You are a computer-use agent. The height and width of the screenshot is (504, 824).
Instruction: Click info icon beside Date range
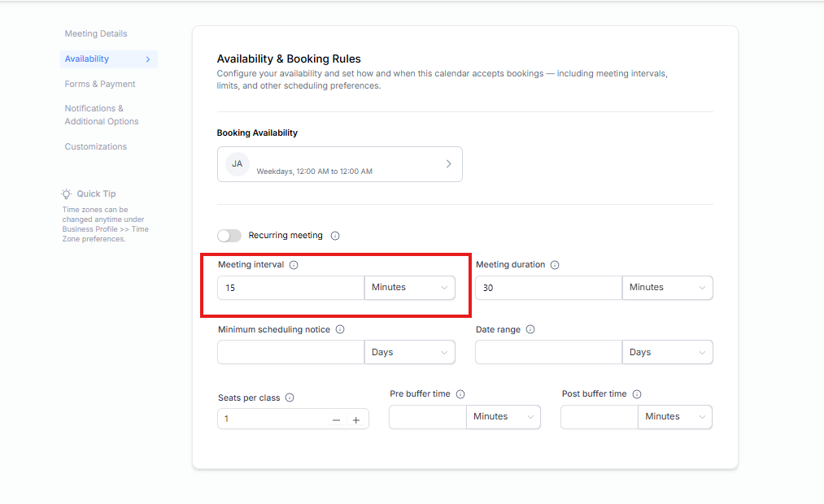[x=530, y=330]
